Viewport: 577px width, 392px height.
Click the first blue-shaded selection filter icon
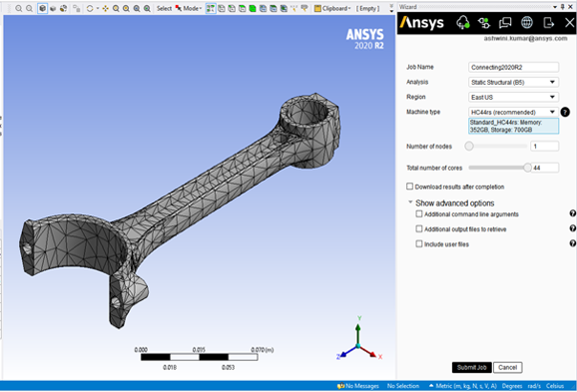tap(263, 8)
